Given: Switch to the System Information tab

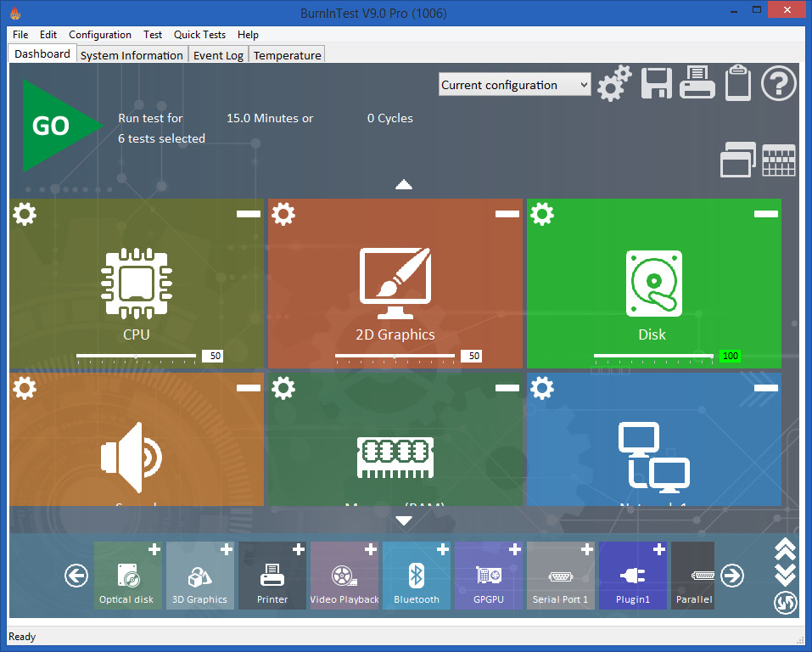Looking at the screenshot, I should click(x=132, y=55).
